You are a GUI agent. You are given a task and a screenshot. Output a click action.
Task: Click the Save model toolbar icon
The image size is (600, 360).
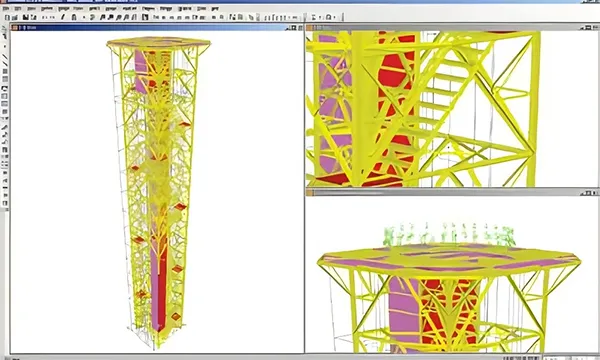tap(25, 17)
